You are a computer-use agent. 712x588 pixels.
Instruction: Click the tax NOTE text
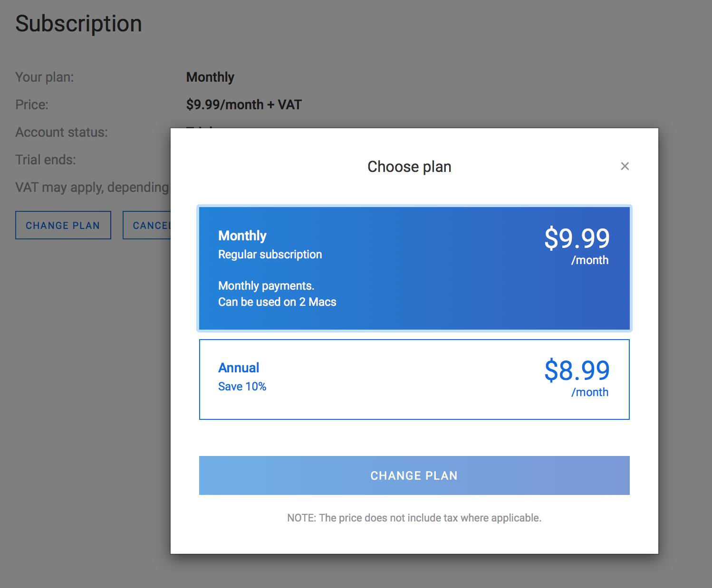[414, 518]
